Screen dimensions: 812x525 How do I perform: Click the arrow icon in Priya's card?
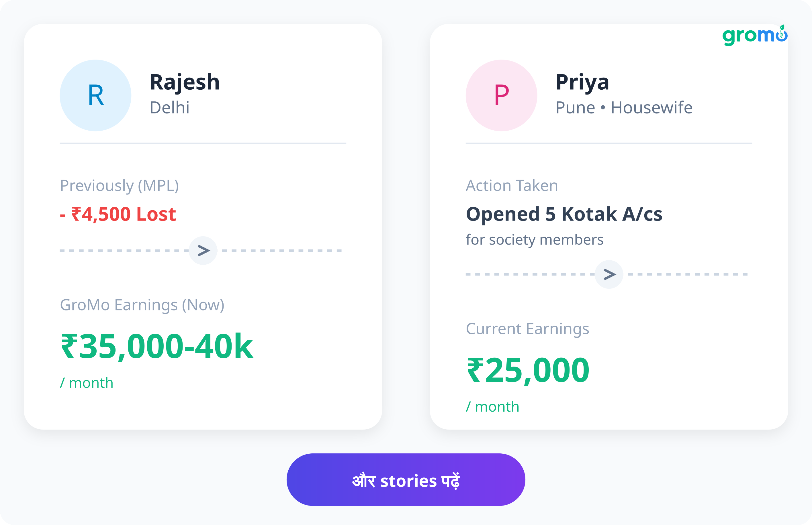pyautogui.click(x=609, y=274)
